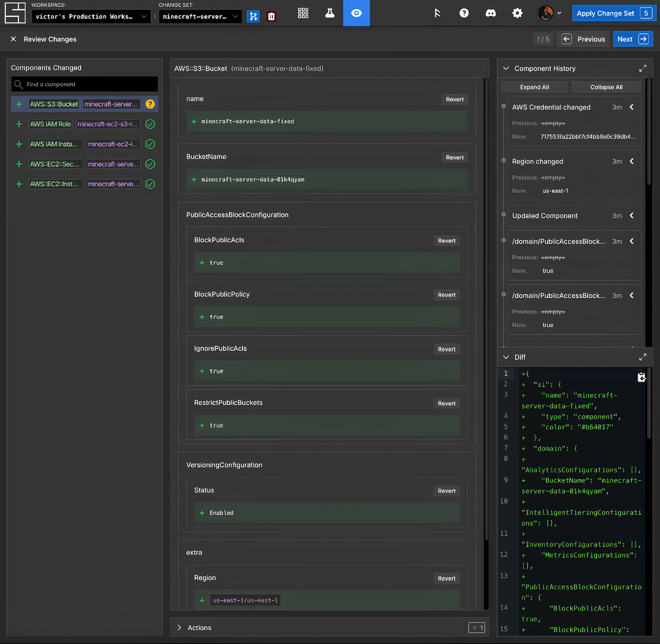Switch to the grid model view
This screenshot has width=660, height=644.
coord(303,13)
